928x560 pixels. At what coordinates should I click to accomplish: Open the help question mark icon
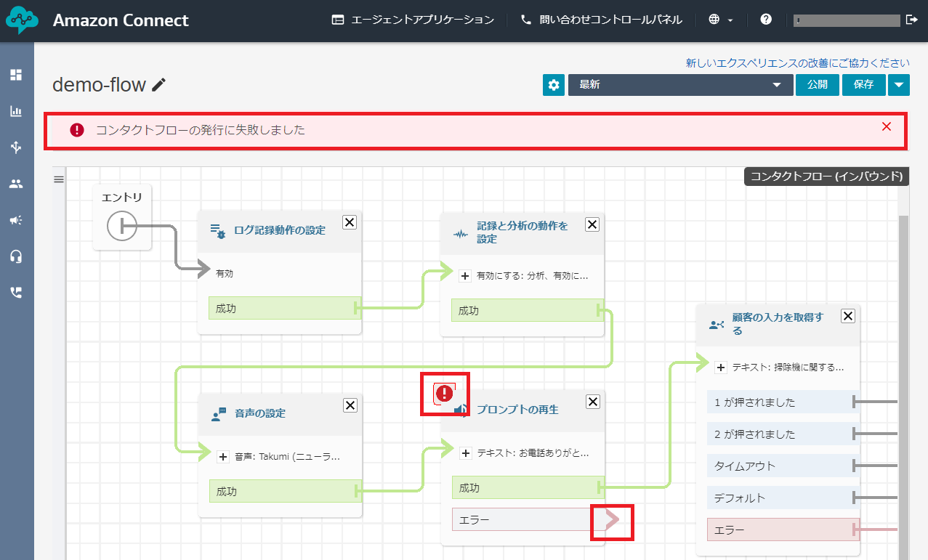point(766,20)
